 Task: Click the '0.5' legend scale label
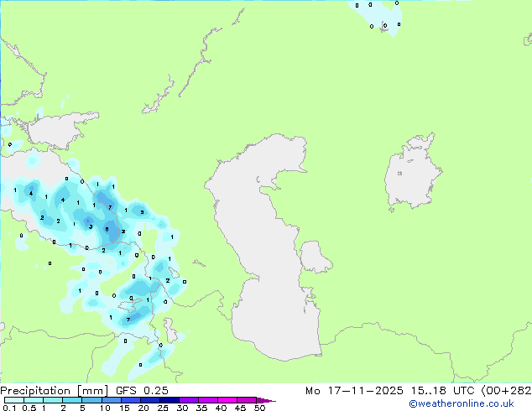pyautogui.click(x=29, y=408)
